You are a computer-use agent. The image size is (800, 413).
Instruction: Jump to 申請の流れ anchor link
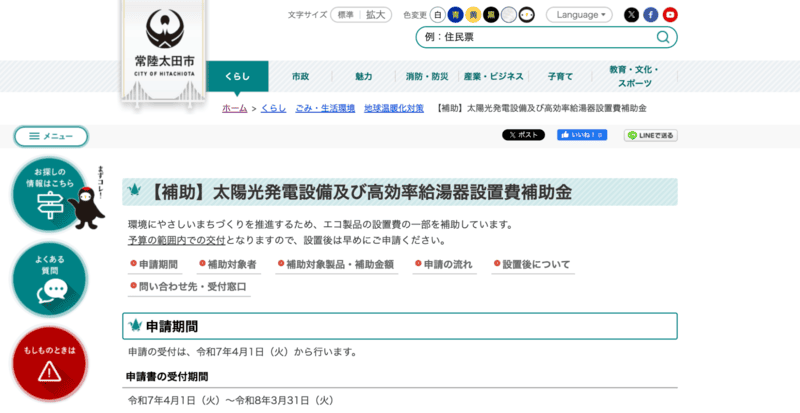pos(444,264)
